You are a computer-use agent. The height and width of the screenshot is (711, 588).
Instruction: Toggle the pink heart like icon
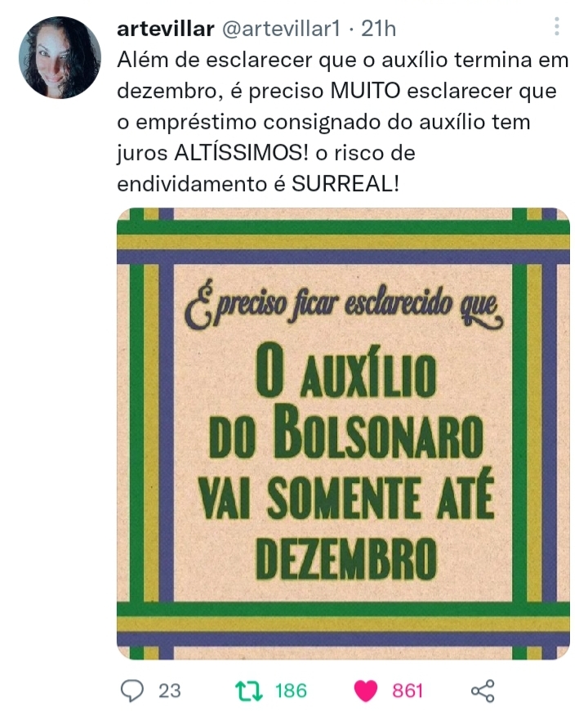(x=365, y=691)
